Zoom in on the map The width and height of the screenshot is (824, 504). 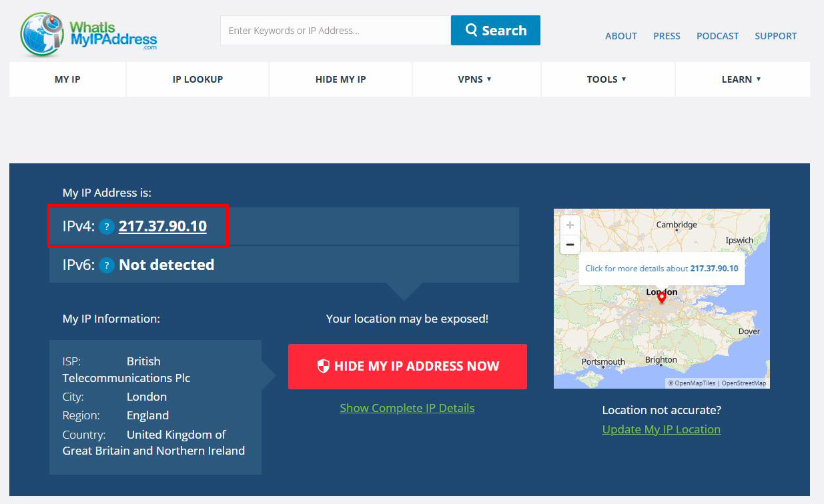[570, 225]
